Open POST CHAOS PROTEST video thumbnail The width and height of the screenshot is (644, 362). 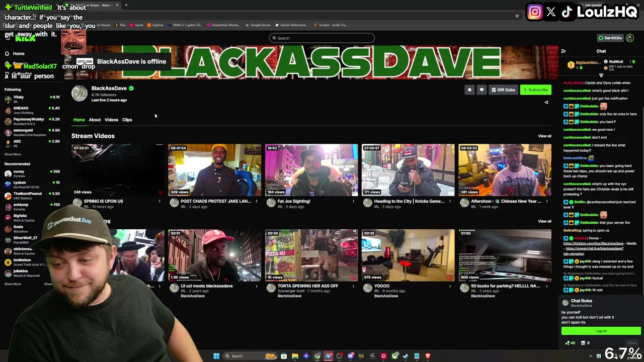click(215, 170)
